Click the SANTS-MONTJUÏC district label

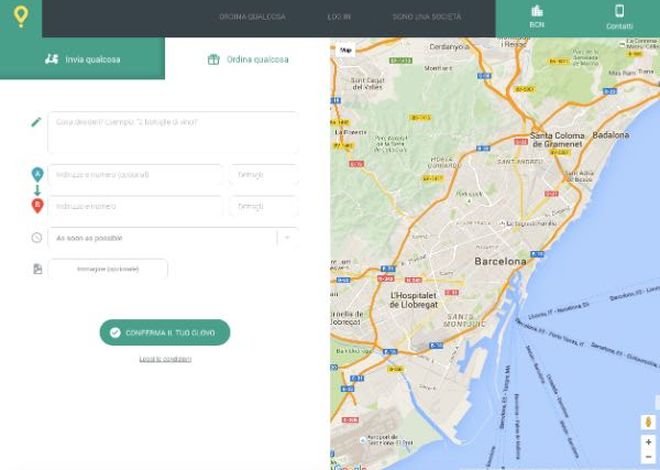point(464,320)
